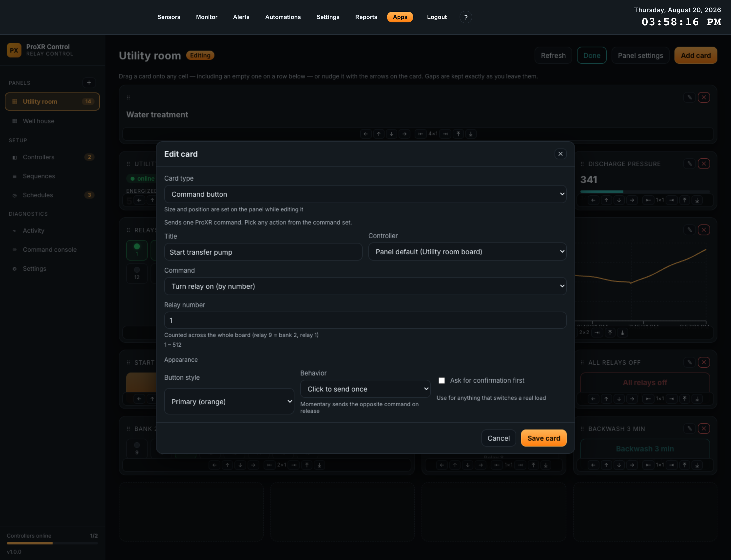Click Cancel in Edit card dialog

[x=499, y=438]
